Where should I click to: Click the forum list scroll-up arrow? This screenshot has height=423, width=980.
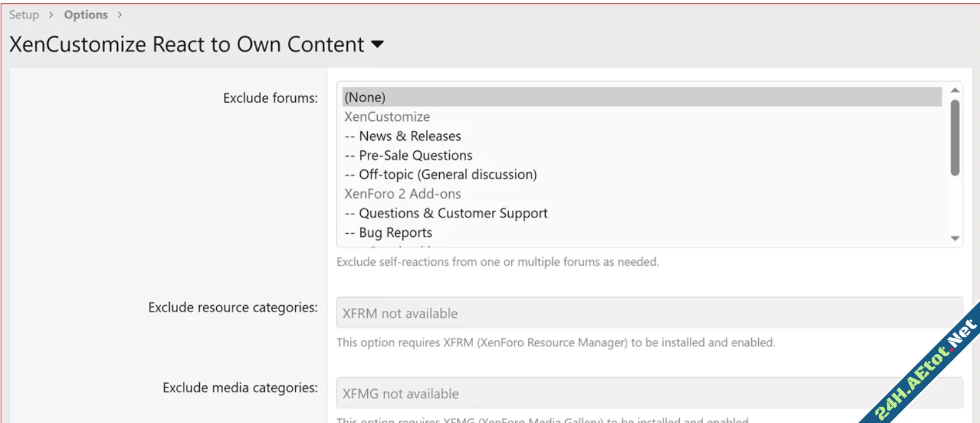[955, 90]
